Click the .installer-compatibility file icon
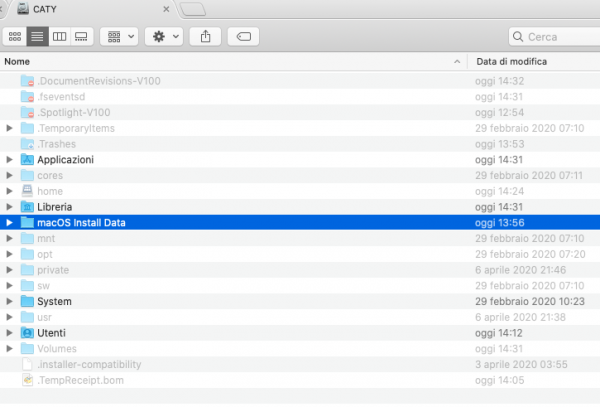The height and width of the screenshot is (407, 600). click(27, 364)
